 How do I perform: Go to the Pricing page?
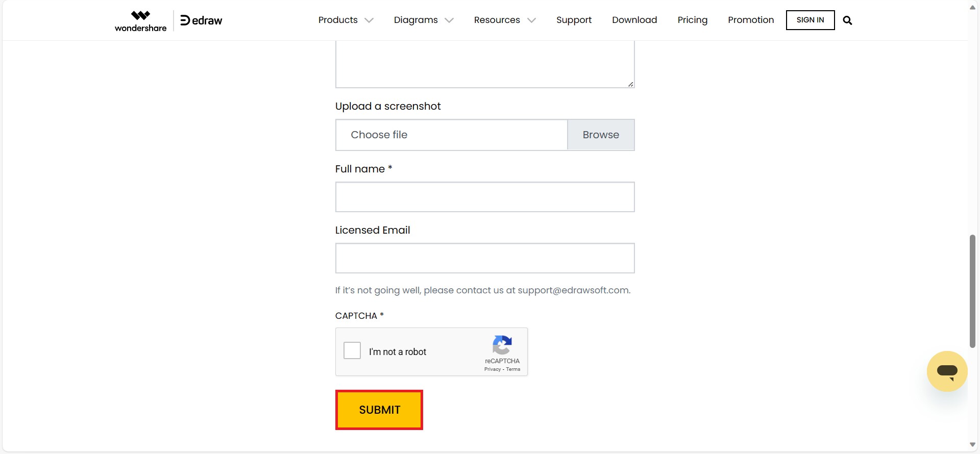(692, 20)
